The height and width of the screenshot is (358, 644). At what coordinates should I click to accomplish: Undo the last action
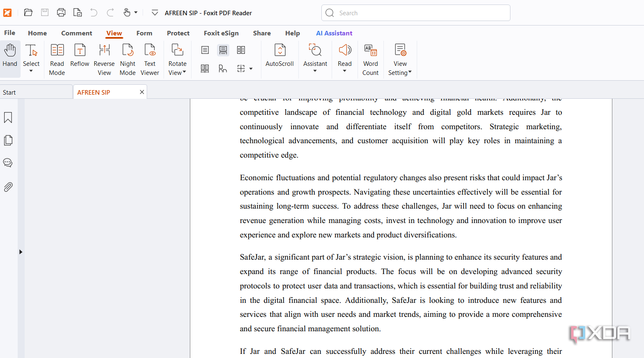coord(94,13)
